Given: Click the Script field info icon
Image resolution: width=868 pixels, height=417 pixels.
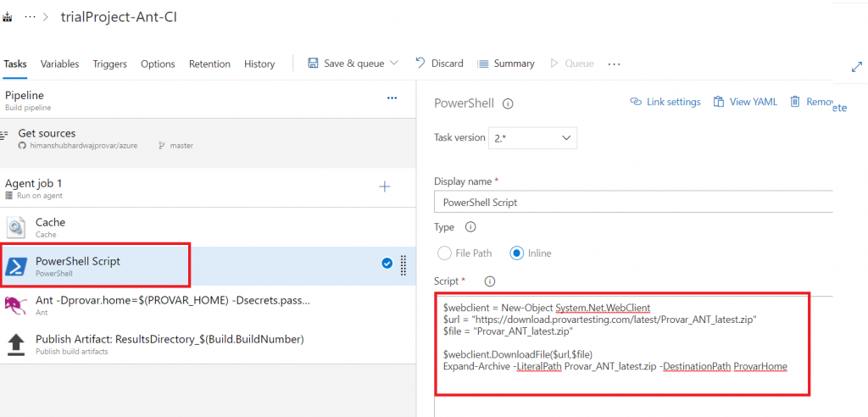Looking at the screenshot, I should pyautogui.click(x=489, y=281).
